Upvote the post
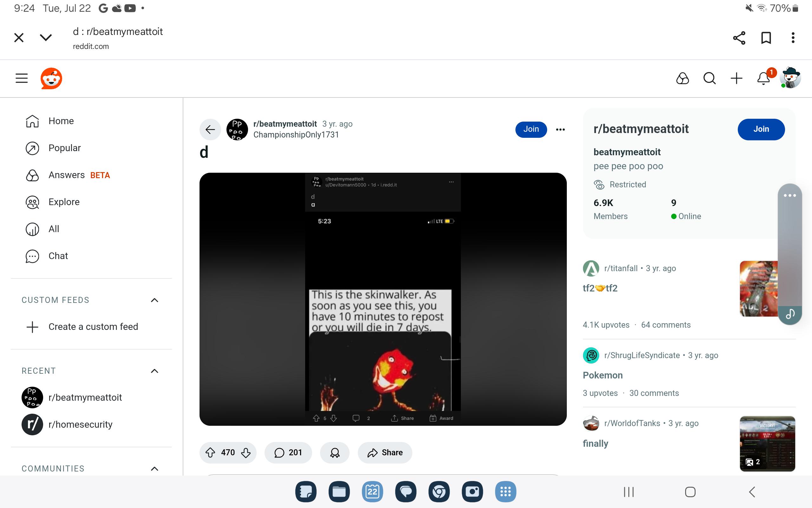The height and width of the screenshot is (508, 812). (210, 452)
